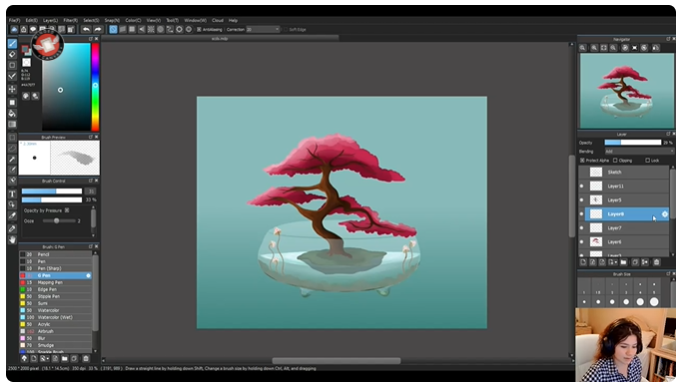Screen dimensions: 683x387
Task: Enable the layer Lock checkbox
Action: 647,160
